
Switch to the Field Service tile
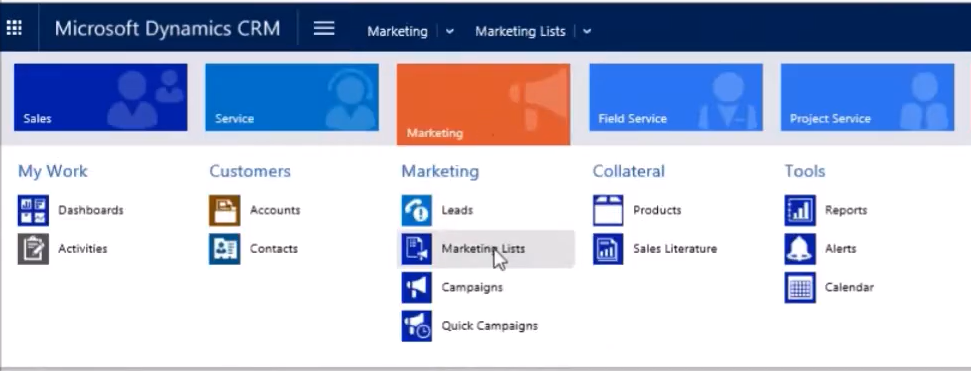[x=676, y=97]
